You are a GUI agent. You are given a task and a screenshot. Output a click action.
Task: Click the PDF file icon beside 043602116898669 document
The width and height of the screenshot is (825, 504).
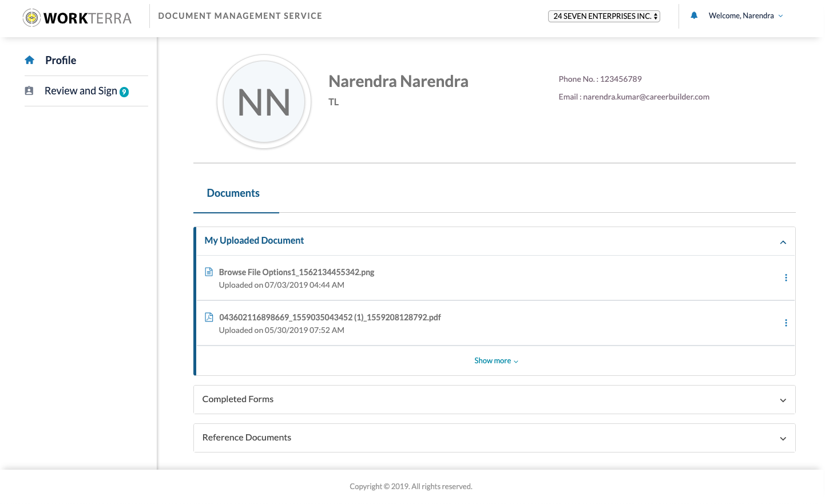pyautogui.click(x=209, y=317)
